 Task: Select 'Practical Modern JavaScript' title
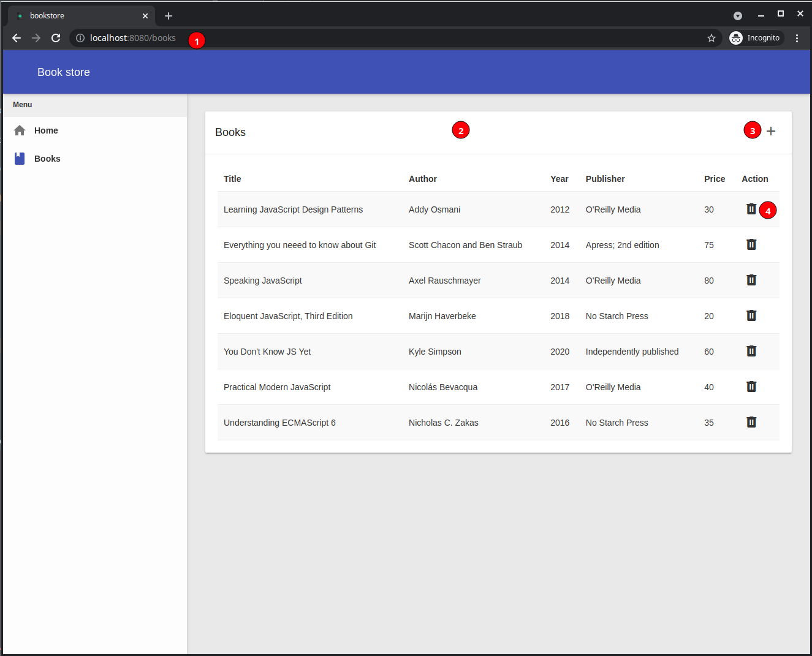pos(277,387)
